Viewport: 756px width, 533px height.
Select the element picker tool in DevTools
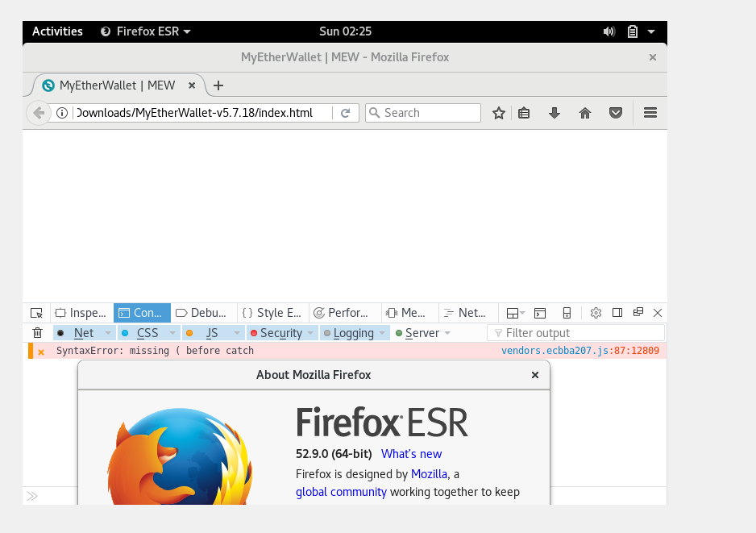tap(35, 312)
